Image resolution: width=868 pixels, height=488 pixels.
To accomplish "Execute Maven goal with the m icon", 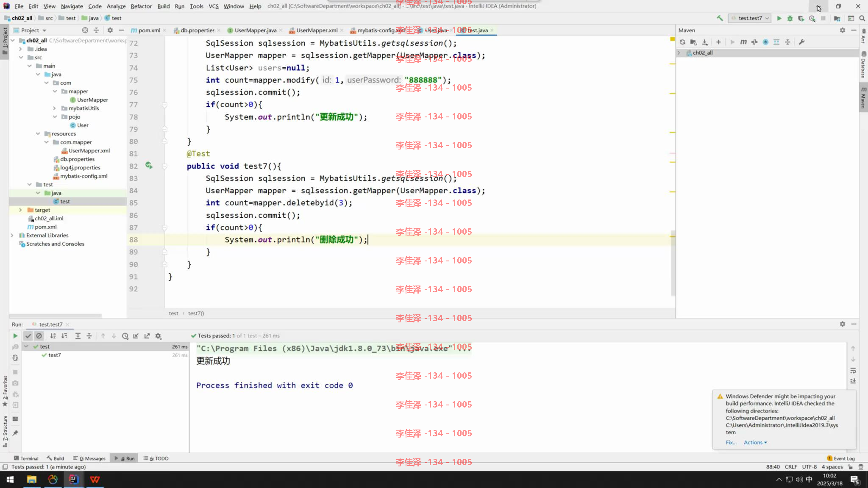I will [743, 42].
